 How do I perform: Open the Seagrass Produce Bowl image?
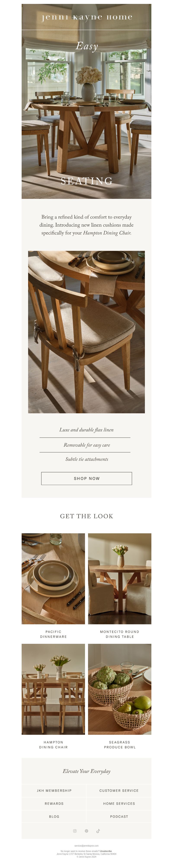120,689
